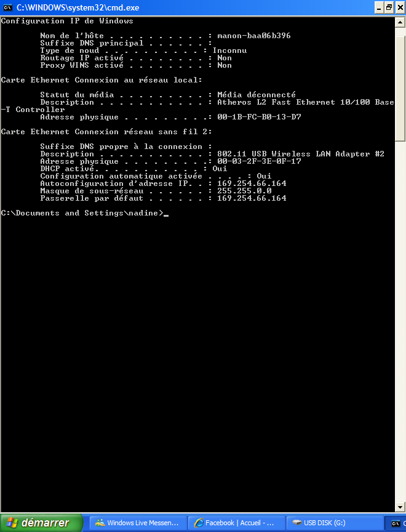Click the empty scrollbar track below thumb
The image size is (406, 532).
tap(400, 321)
